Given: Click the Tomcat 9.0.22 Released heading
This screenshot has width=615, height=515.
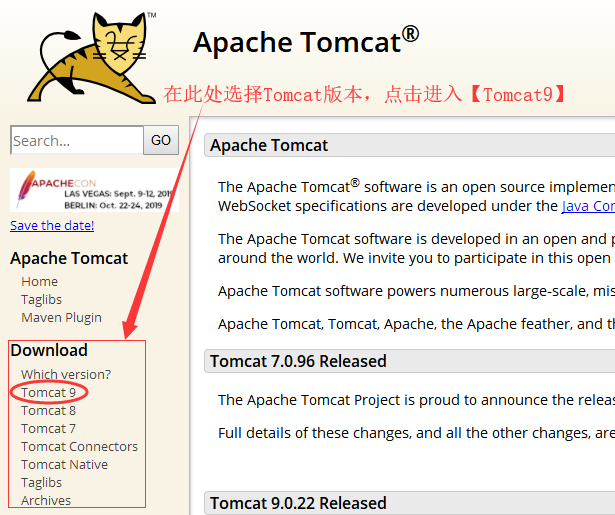Looking at the screenshot, I should 298,503.
